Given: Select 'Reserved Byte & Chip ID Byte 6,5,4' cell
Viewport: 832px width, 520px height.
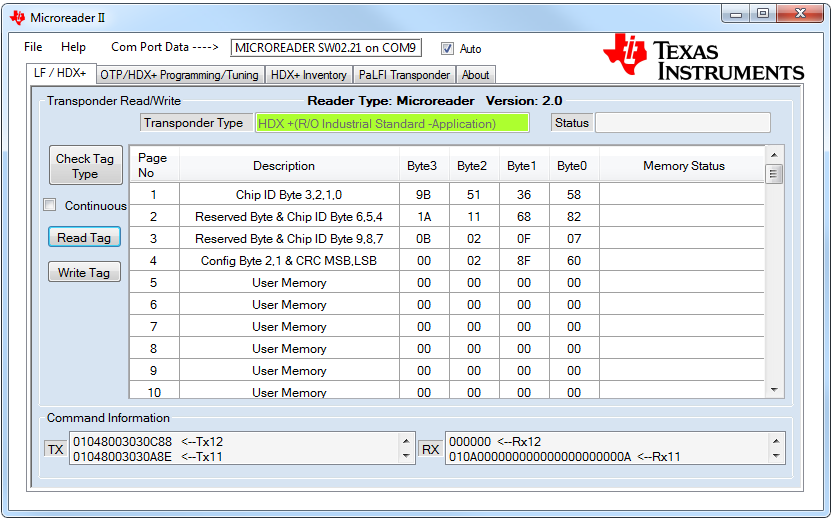Looking at the screenshot, I should [289, 216].
